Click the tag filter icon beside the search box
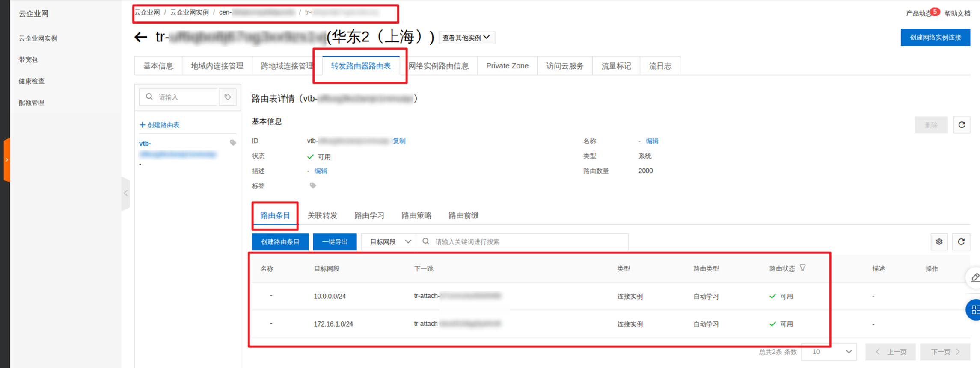 tap(228, 97)
